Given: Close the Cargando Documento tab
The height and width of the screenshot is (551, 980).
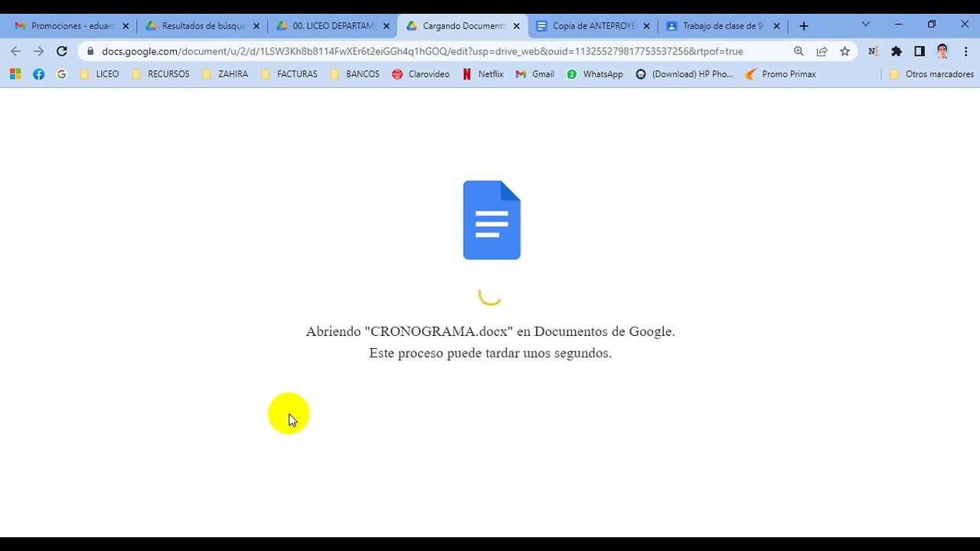Looking at the screenshot, I should point(517,26).
